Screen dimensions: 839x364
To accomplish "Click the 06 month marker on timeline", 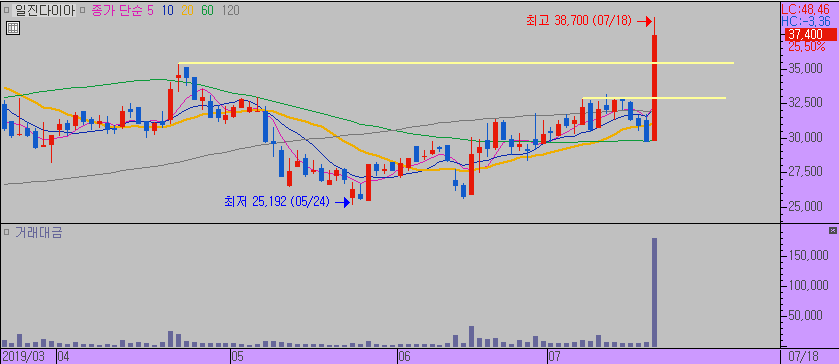I will click(404, 356).
